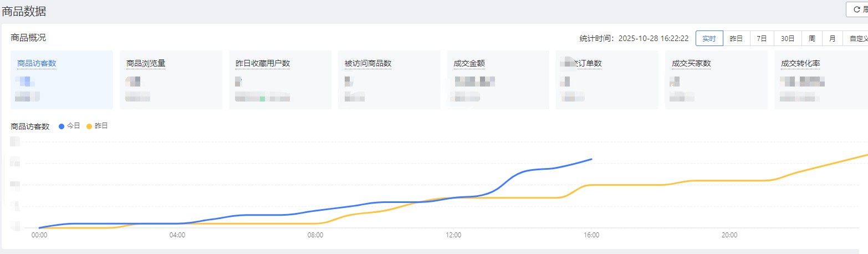
Task: Switch to the 昨日 time range tab
Action: point(736,38)
